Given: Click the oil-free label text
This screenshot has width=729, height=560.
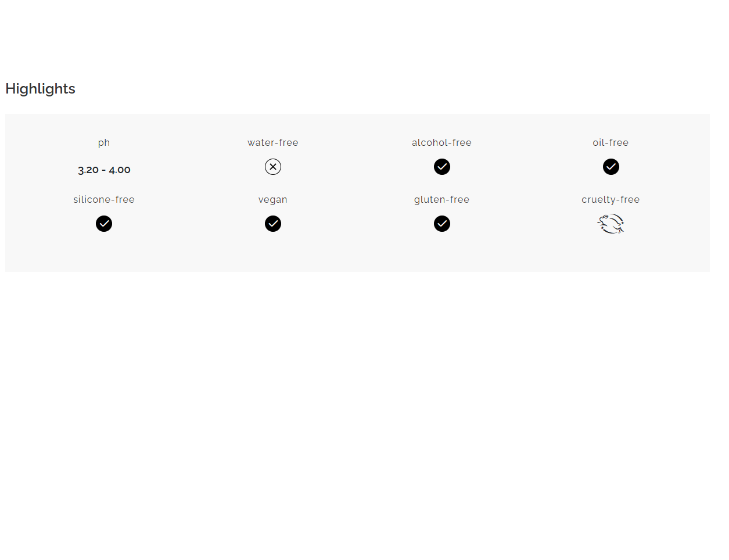Looking at the screenshot, I should [x=611, y=143].
